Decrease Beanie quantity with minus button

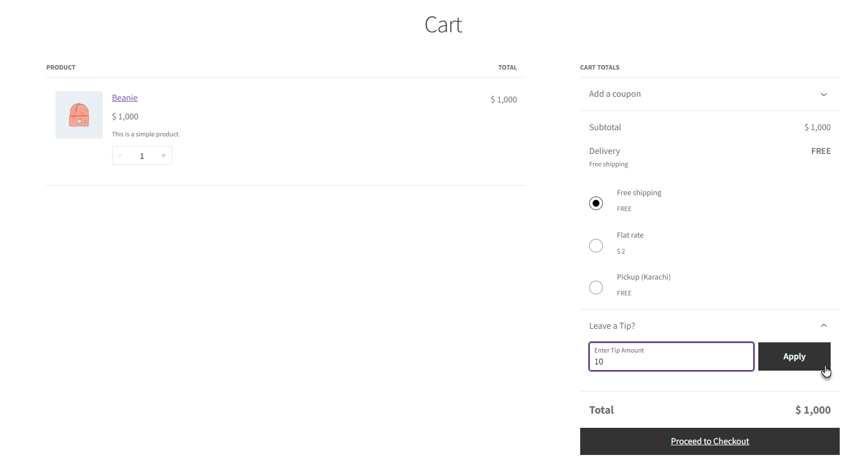[120, 156]
